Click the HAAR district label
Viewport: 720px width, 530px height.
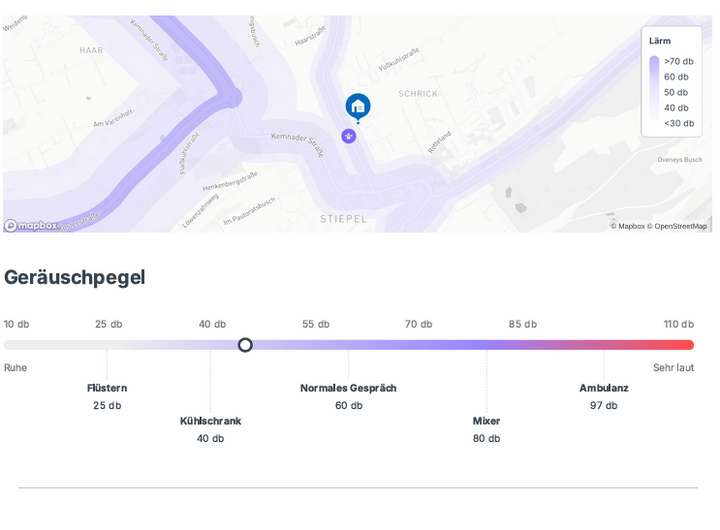point(91,49)
